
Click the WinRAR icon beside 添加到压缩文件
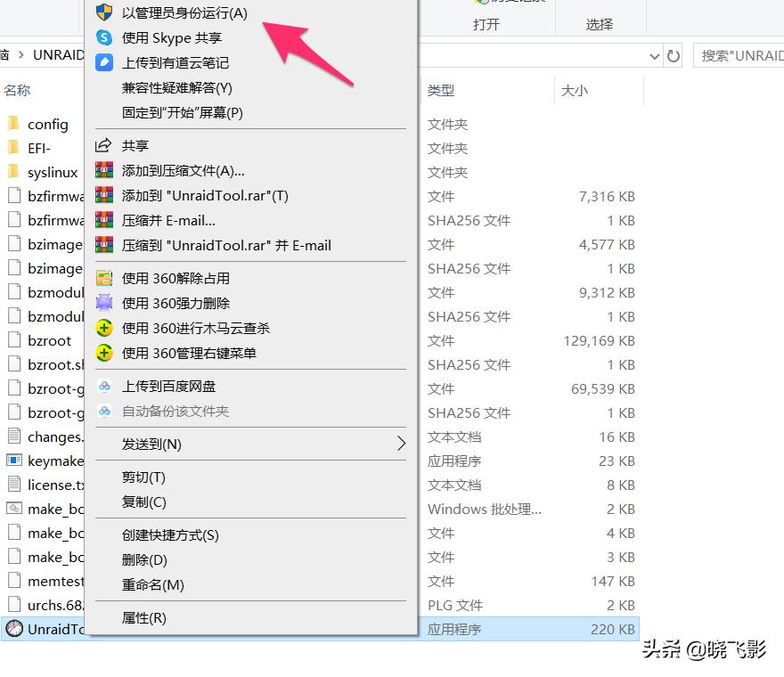103,171
